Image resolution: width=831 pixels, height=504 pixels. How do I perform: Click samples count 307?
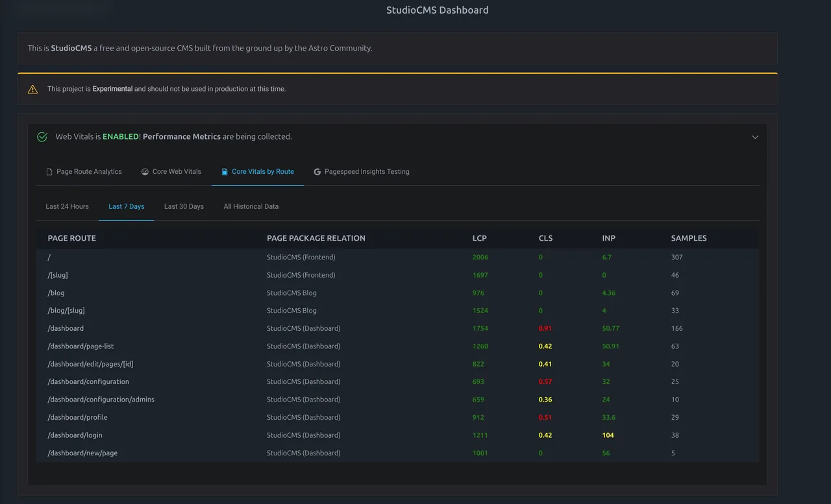click(x=677, y=258)
